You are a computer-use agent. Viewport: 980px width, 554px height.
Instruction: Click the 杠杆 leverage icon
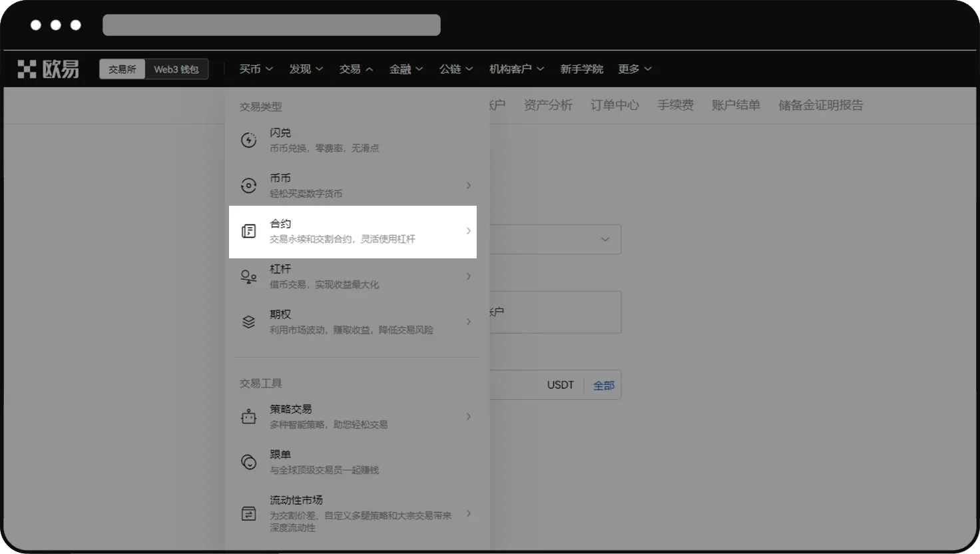click(248, 276)
